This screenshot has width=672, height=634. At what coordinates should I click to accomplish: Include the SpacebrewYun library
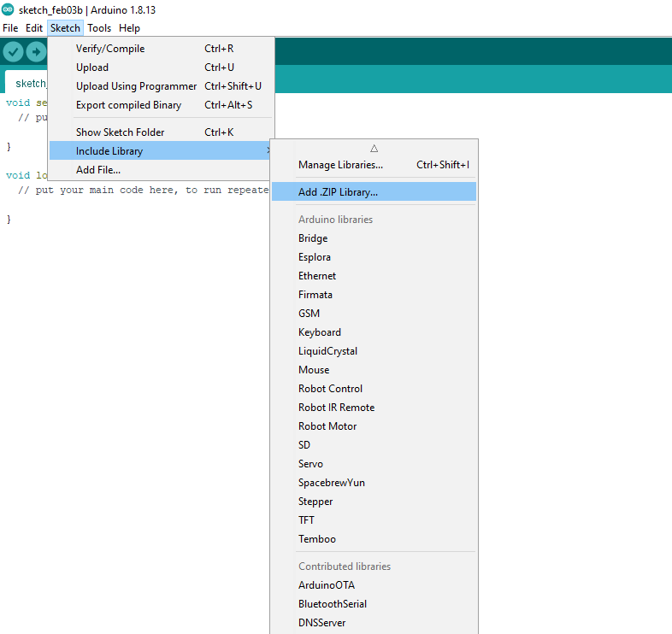(374, 483)
